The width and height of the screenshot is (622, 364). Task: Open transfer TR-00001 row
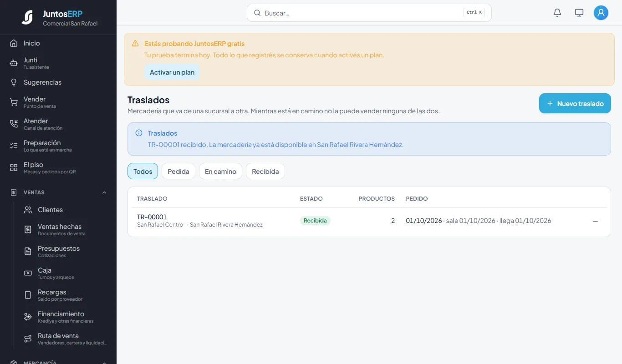pos(369,221)
